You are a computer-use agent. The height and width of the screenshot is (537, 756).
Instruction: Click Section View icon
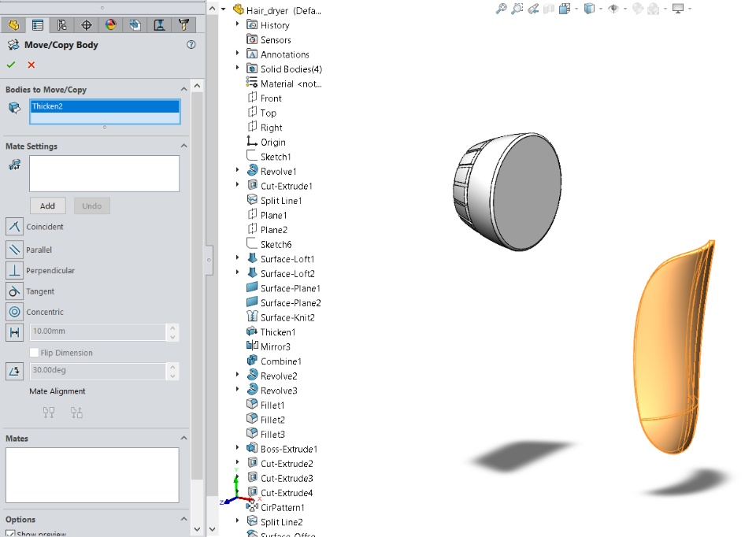pyautogui.click(x=549, y=9)
